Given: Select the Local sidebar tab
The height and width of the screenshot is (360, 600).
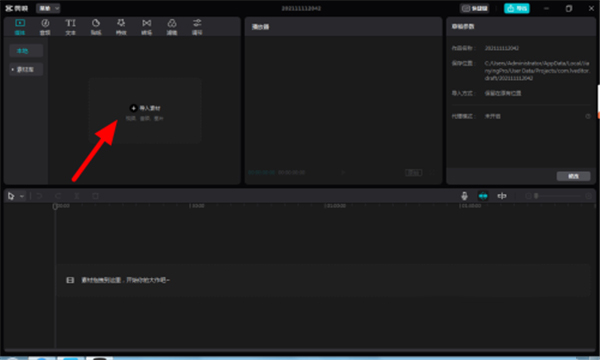Looking at the screenshot, I should click(26, 50).
